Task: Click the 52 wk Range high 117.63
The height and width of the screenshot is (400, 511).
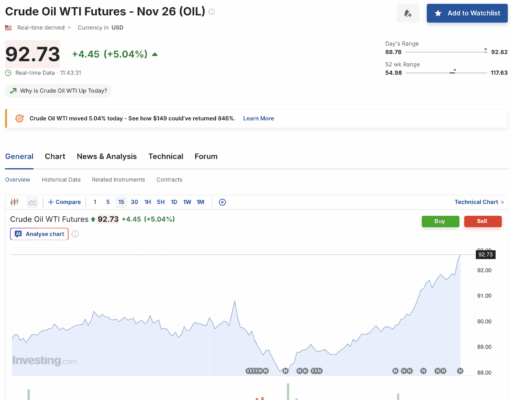Action: pyautogui.click(x=499, y=73)
